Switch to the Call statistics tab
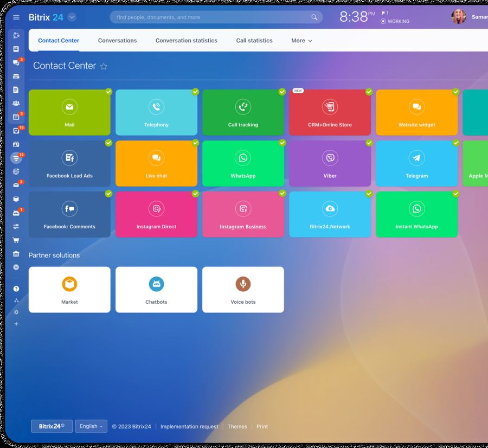Viewport: 488px width, 448px height. 254,41
